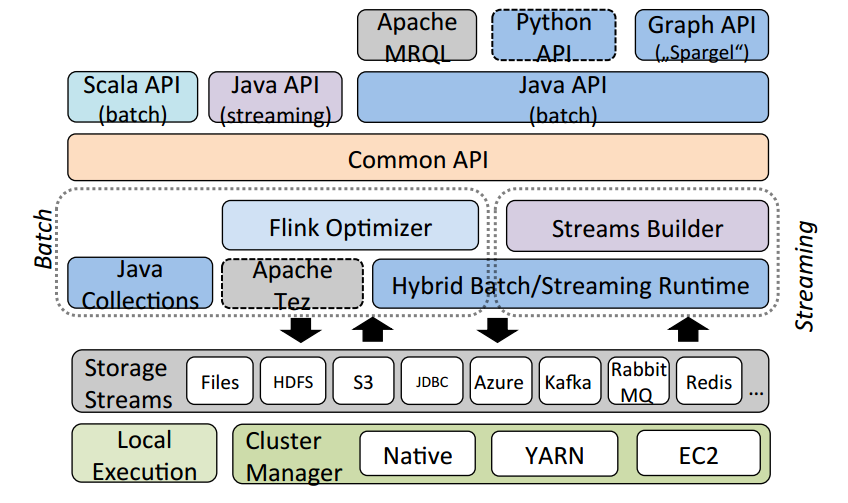848x503 pixels.
Task: Click the Common API bar
Action: [417, 158]
